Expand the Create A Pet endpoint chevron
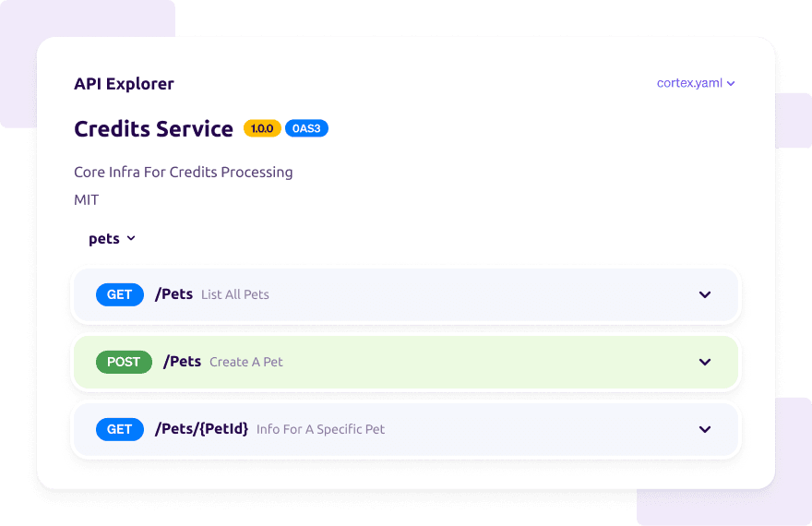812x526 pixels. [705, 363]
